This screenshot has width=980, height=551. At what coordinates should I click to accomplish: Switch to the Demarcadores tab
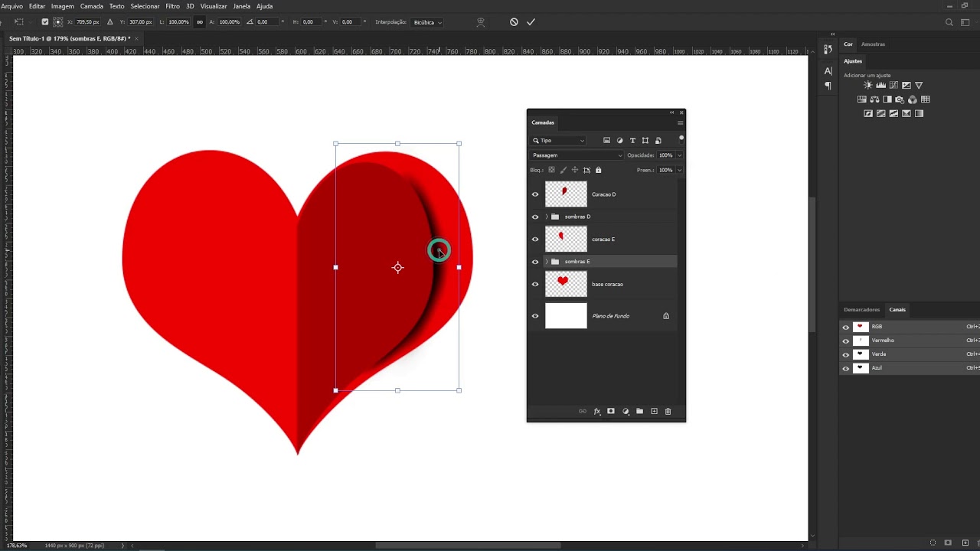(862, 310)
